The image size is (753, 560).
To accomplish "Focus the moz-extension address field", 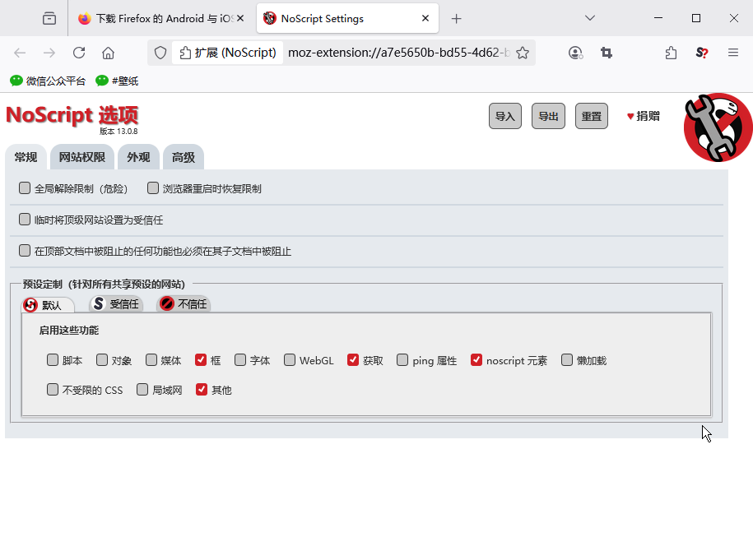I will (398, 53).
